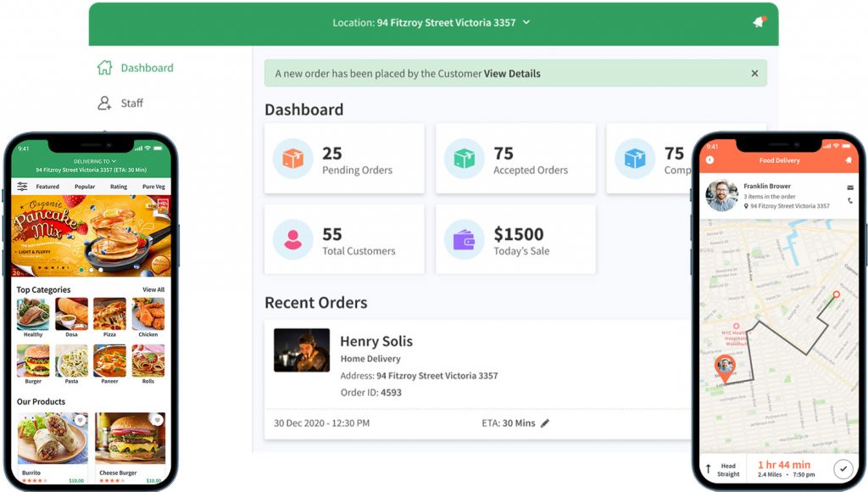Choose the Rolls category
This screenshot has width=868, height=492.
[147, 365]
